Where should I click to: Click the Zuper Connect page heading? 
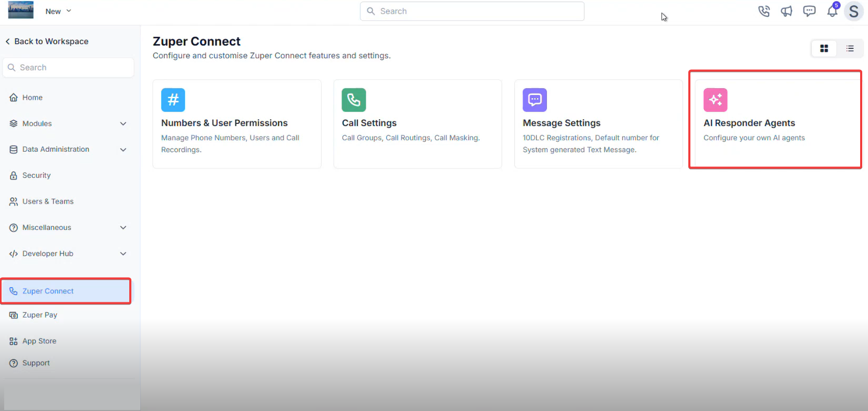tap(197, 41)
